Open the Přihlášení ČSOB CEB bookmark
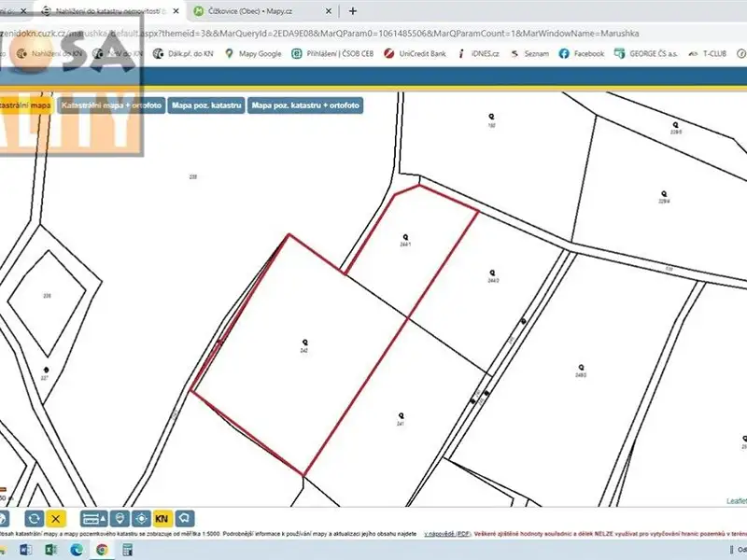Image resolution: width=747 pixels, height=560 pixels. point(332,54)
